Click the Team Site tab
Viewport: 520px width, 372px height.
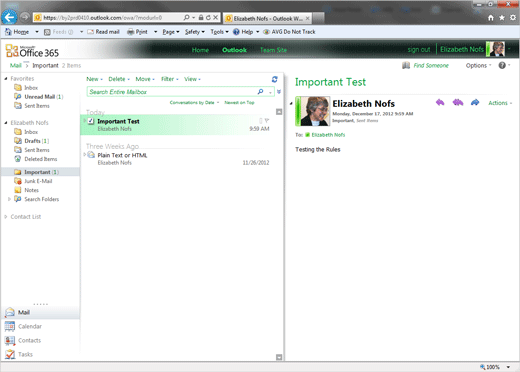pos(273,50)
